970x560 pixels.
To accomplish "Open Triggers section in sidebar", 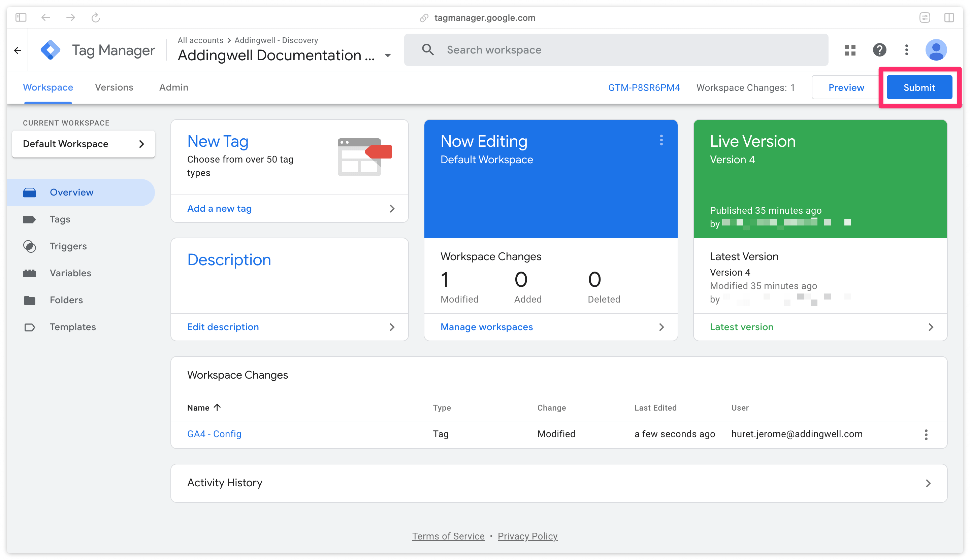I will (67, 246).
